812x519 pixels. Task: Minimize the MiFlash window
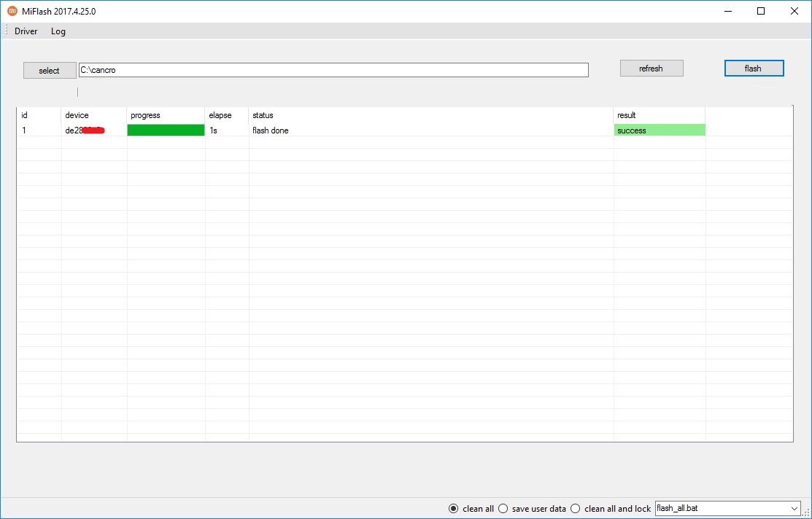tap(729, 11)
